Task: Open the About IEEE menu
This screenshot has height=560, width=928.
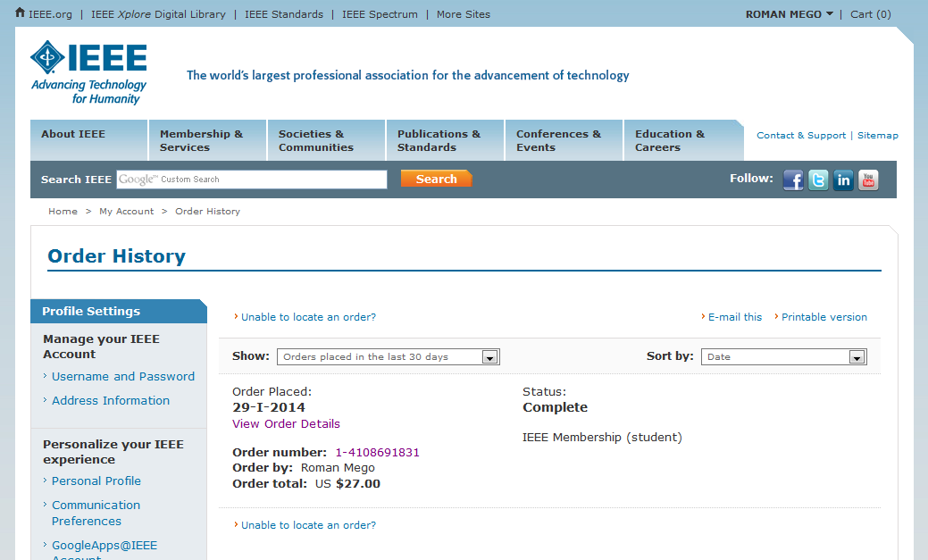Action: click(x=88, y=140)
